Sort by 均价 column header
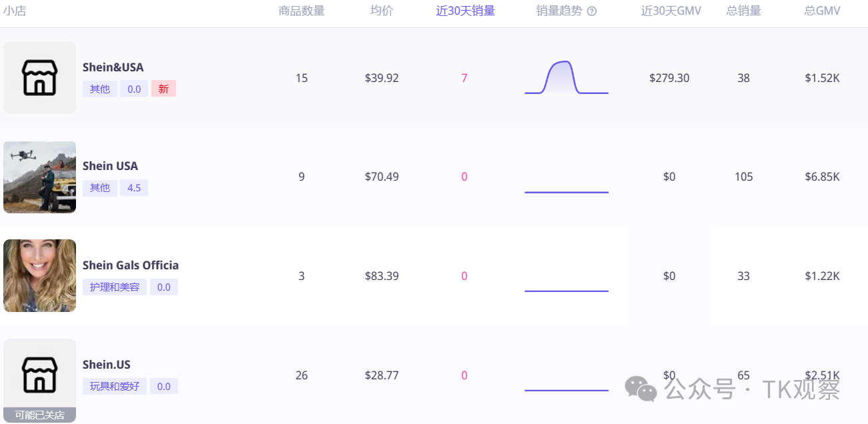 (x=381, y=11)
